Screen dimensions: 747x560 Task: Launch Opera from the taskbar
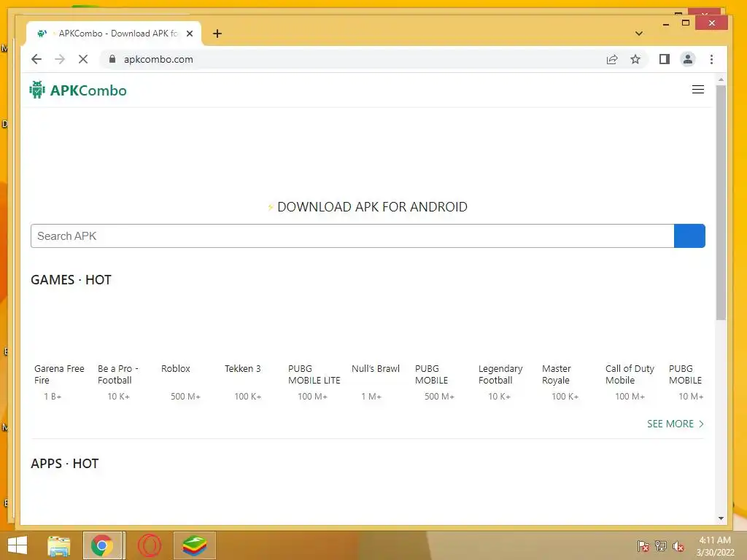(150, 545)
